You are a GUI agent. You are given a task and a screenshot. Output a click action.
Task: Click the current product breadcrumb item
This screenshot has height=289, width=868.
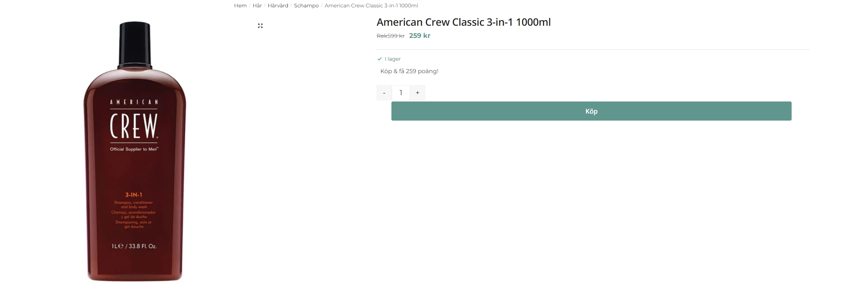(371, 6)
